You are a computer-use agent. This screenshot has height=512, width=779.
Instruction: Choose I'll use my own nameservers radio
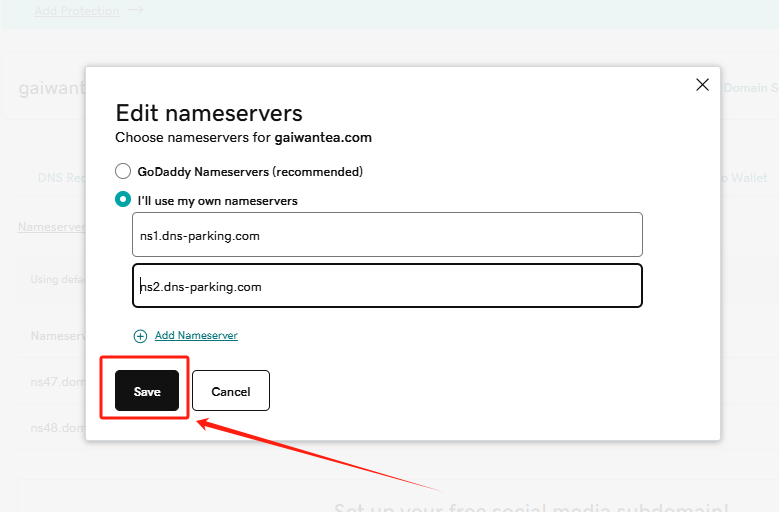(x=123, y=200)
